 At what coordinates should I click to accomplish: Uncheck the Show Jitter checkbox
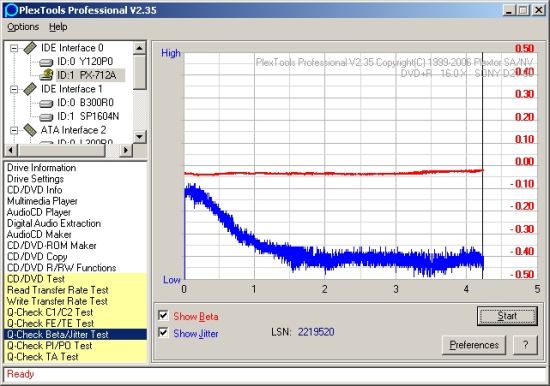click(x=163, y=332)
